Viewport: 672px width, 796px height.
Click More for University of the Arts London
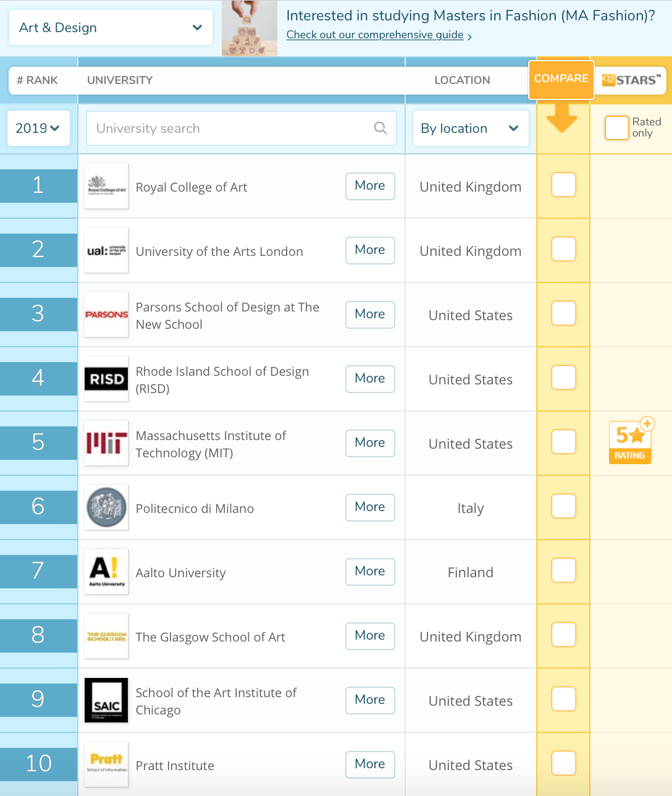coord(370,250)
